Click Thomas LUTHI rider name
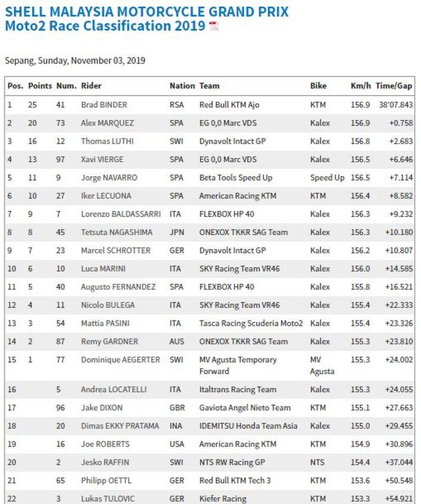This screenshot has width=421, height=504. (107, 141)
